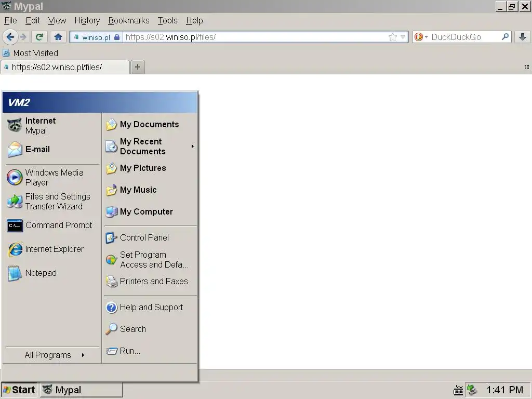Open Help and Support

click(150, 308)
